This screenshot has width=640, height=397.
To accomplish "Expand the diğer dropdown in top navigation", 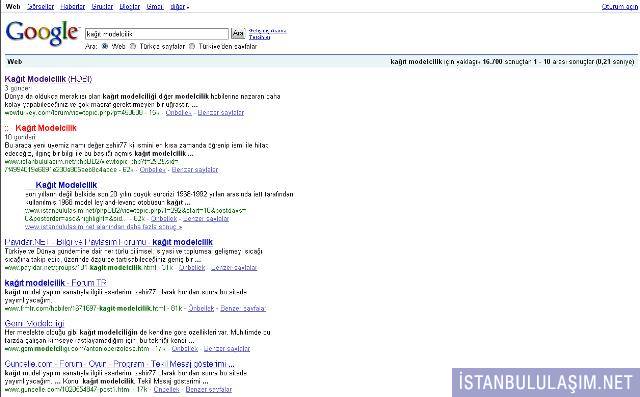I will coord(180,7).
